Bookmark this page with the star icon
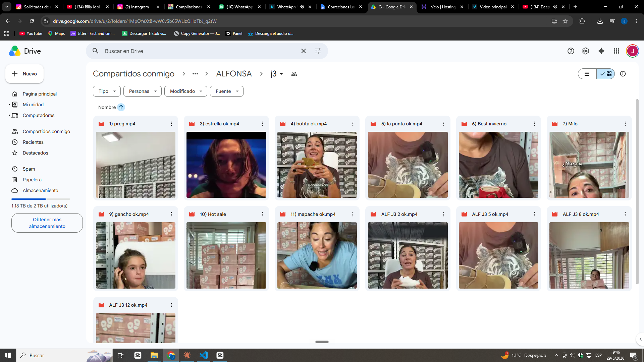This screenshot has height=362, width=644. [x=565, y=21]
